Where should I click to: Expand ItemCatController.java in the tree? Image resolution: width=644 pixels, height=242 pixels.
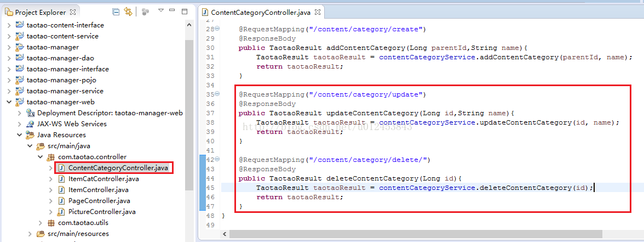coord(51,179)
